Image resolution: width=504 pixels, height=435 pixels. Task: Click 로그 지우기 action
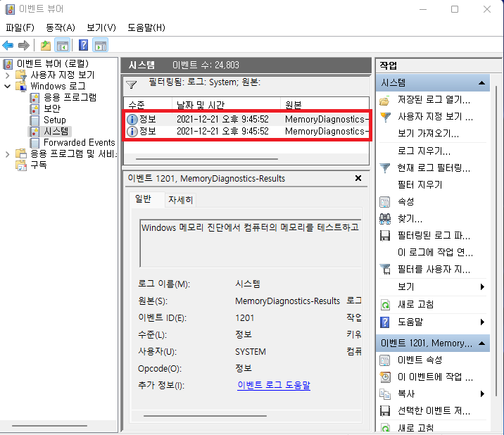[424, 151]
